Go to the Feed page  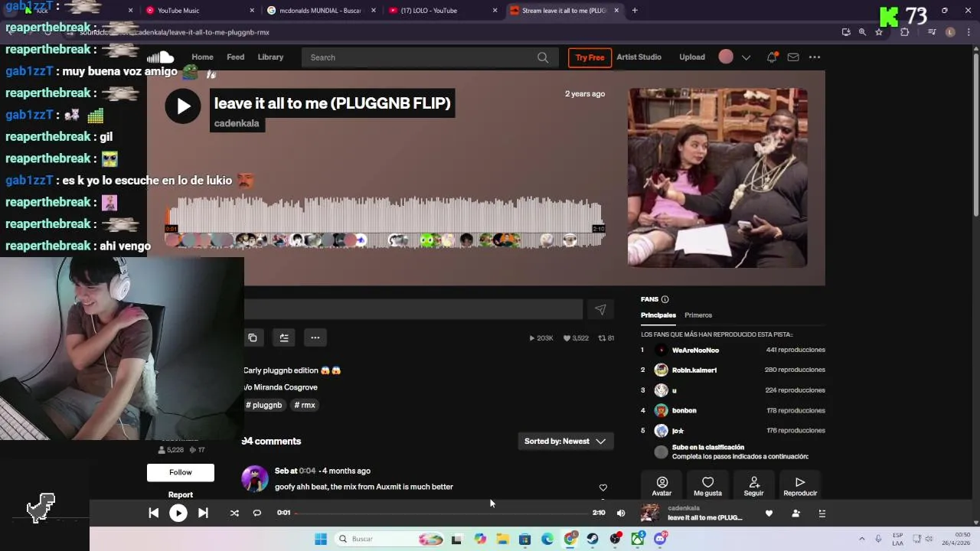click(236, 57)
